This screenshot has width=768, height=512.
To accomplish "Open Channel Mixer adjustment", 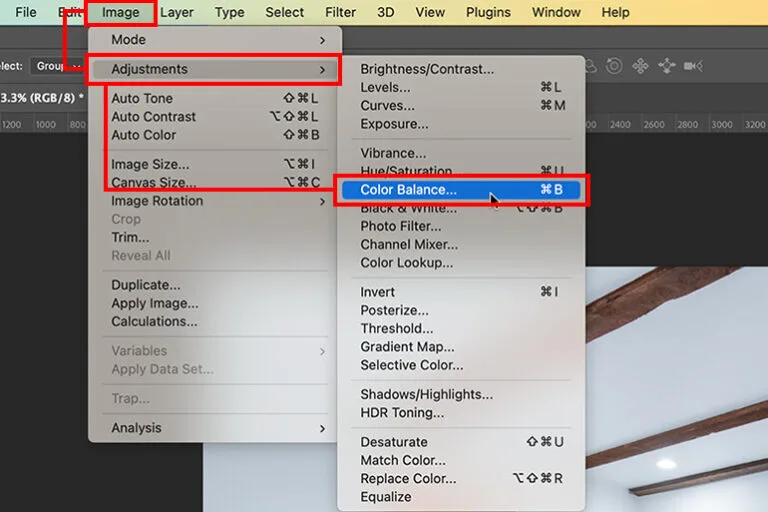I will 461,244.
